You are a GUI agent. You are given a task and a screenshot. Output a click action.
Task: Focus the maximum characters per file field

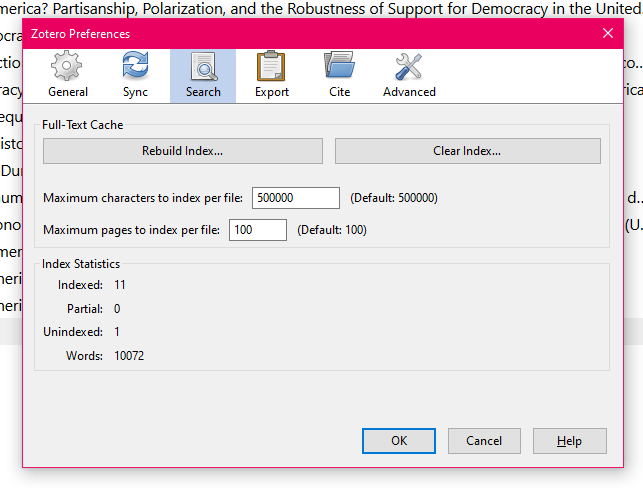296,198
